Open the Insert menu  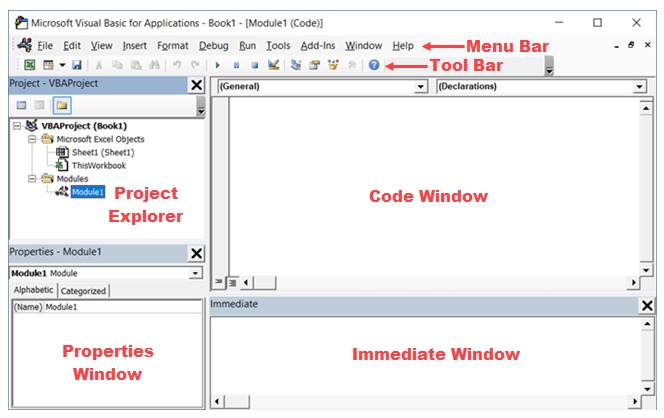coord(135,46)
